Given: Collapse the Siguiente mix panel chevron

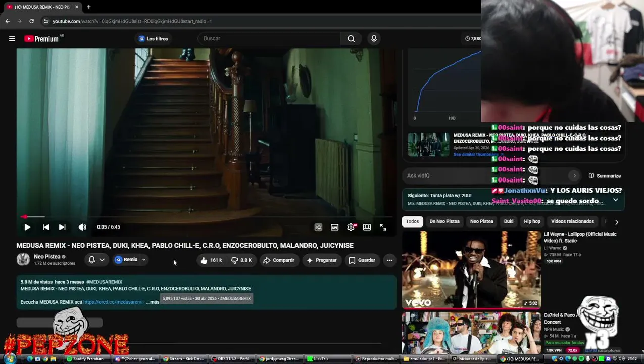Looking at the screenshot, I should click(615, 200).
